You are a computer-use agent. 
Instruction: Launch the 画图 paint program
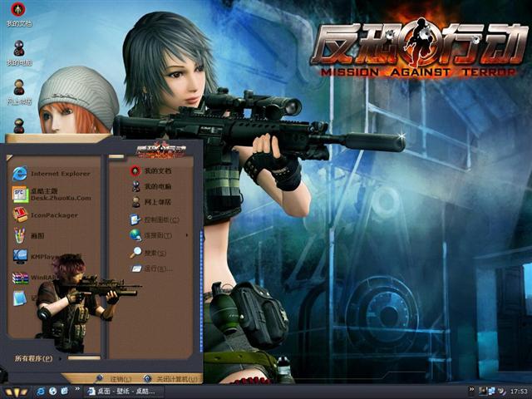[28, 235]
